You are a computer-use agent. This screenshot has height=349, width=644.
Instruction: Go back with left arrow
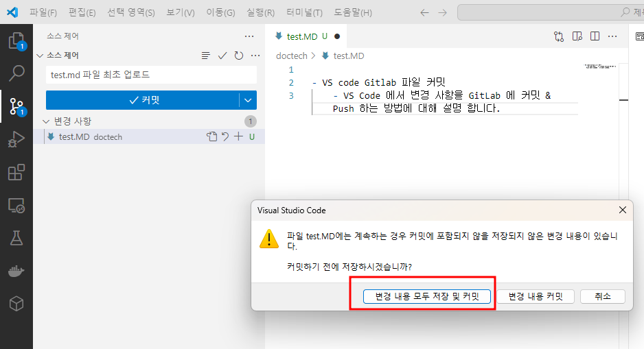[x=424, y=13]
